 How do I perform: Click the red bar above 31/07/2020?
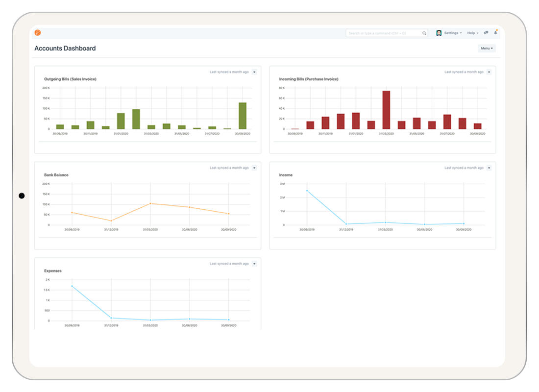point(447,122)
